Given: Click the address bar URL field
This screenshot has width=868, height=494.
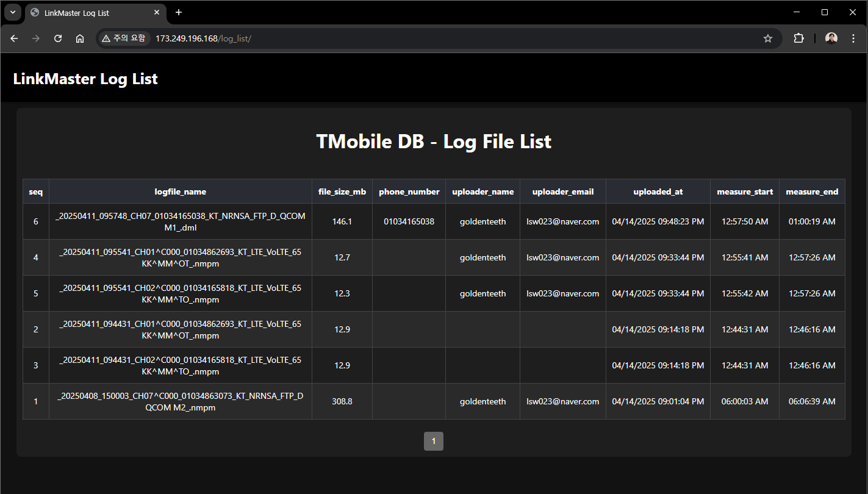Looking at the screenshot, I should [x=427, y=38].
